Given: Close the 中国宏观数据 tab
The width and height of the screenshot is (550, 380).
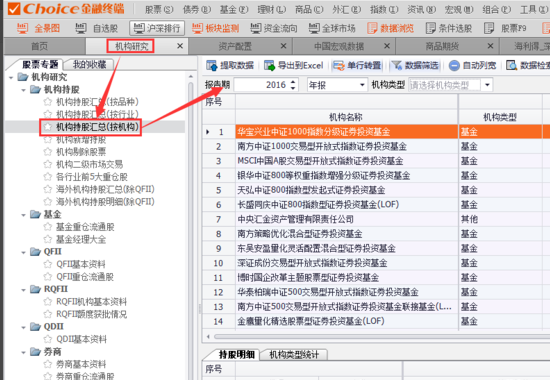Looking at the screenshot, I should (387, 46).
